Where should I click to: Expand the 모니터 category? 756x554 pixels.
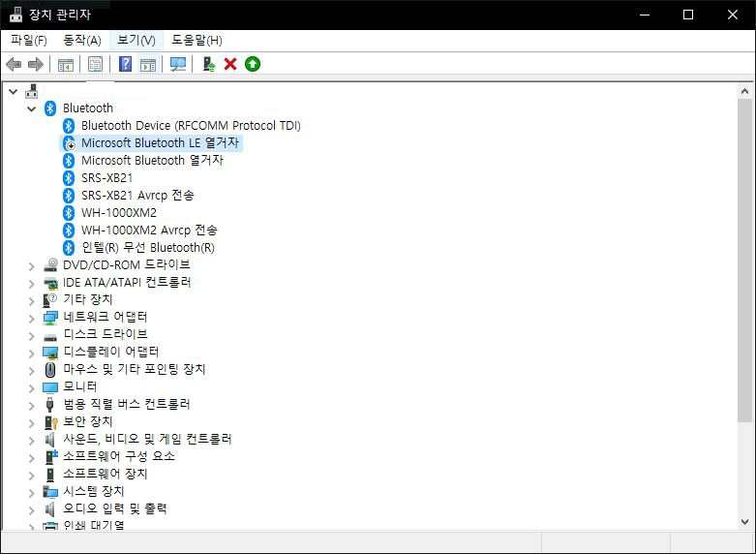pos(31,387)
